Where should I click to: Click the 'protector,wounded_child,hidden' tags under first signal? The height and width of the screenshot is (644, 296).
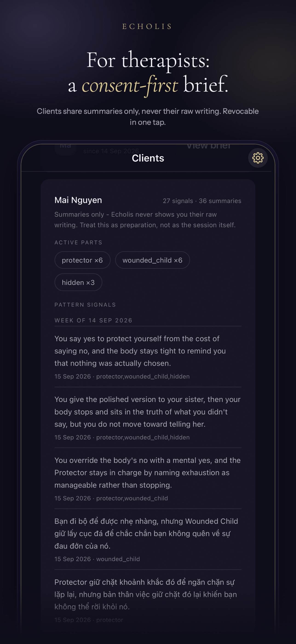pyautogui.click(x=143, y=376)
